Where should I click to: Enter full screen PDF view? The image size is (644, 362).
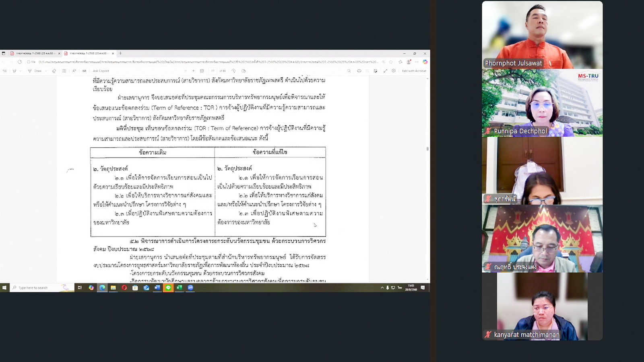coord(385,71)
